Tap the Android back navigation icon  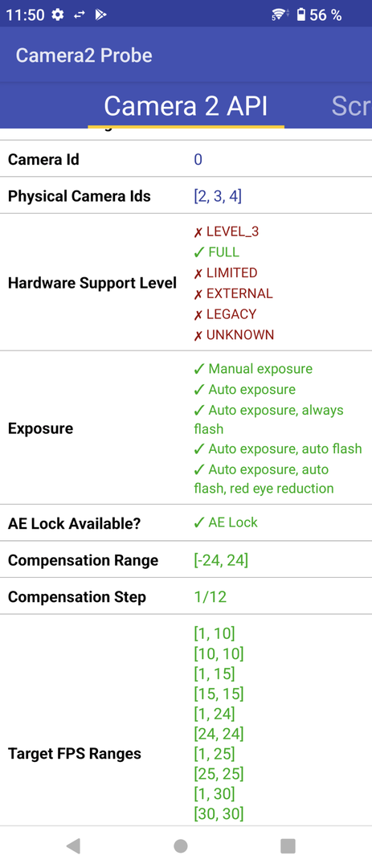[x=73, y=845]
